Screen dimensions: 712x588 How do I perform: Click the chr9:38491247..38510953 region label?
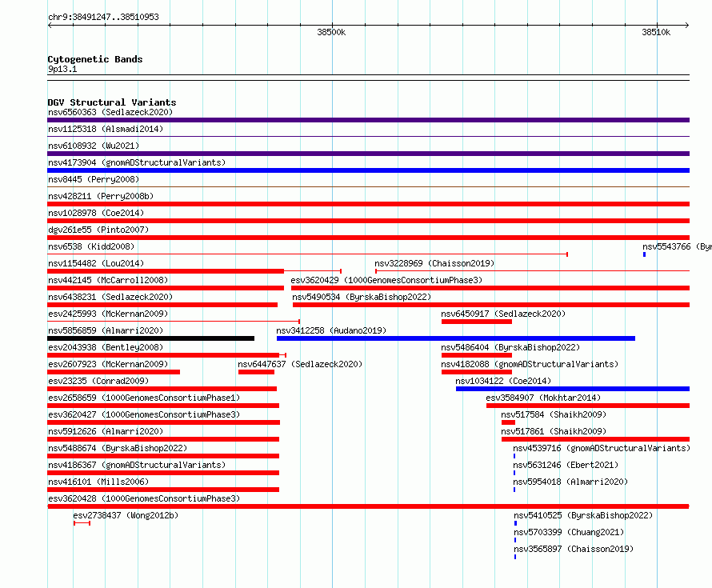point(103,17)
